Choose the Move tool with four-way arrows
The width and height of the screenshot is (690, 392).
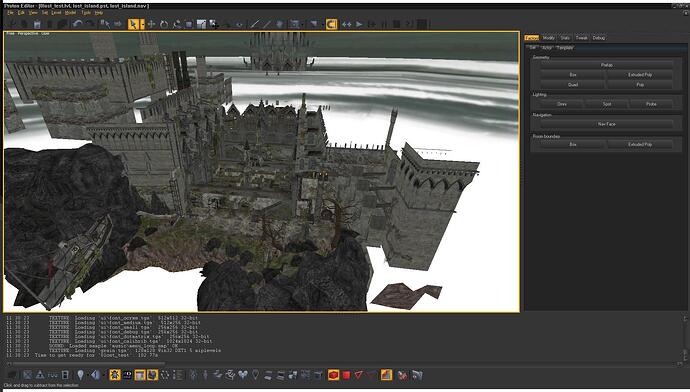[x=151, y=24]
